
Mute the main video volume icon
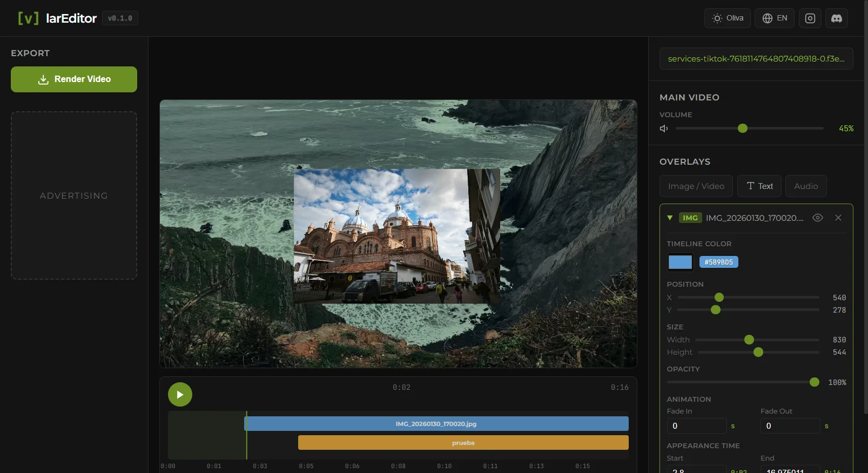664,129
